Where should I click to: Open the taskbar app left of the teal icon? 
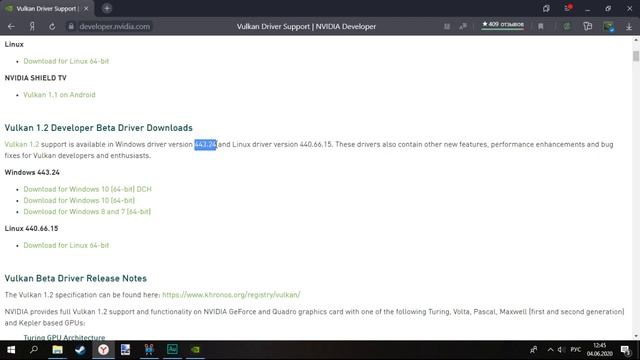pyautogui.click(x=149, y=350)
